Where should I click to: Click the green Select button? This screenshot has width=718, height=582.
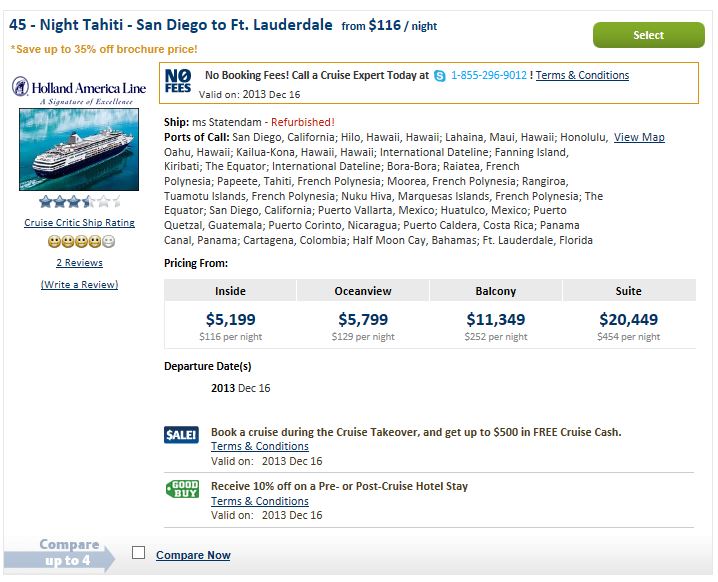648,35
